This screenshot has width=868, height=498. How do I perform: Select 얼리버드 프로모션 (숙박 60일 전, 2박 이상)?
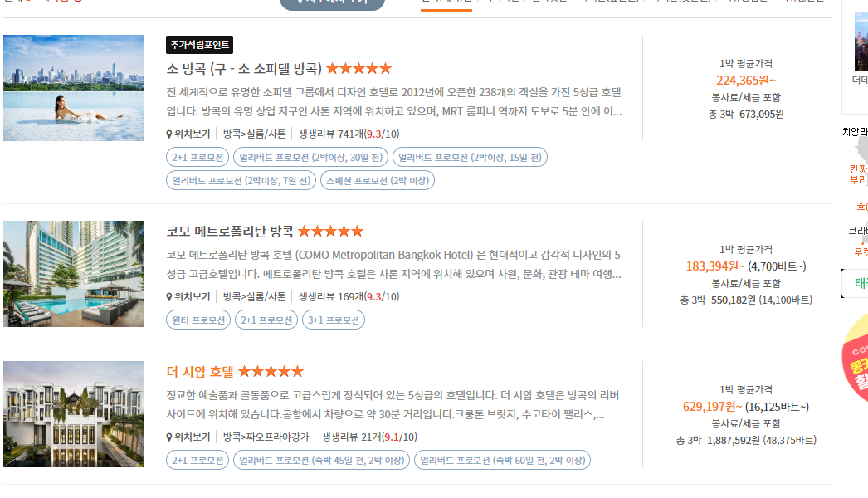click(503, 461)
